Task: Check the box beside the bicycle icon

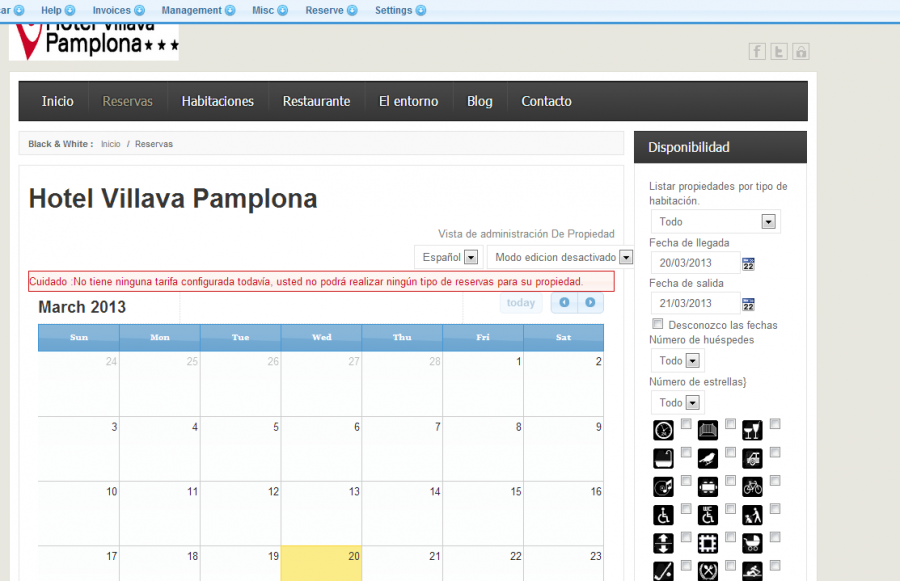Action: click(775, 481)
